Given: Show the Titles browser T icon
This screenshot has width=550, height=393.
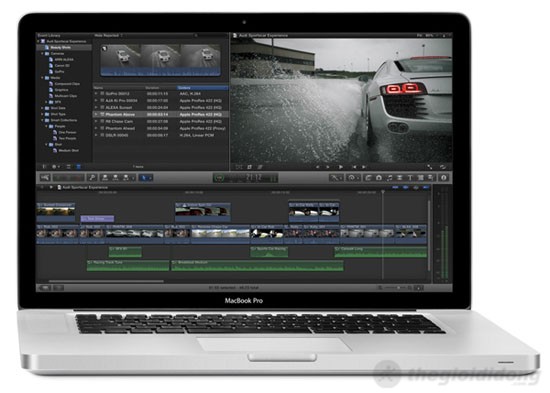Looking at the screenshot, I should 410,178.
